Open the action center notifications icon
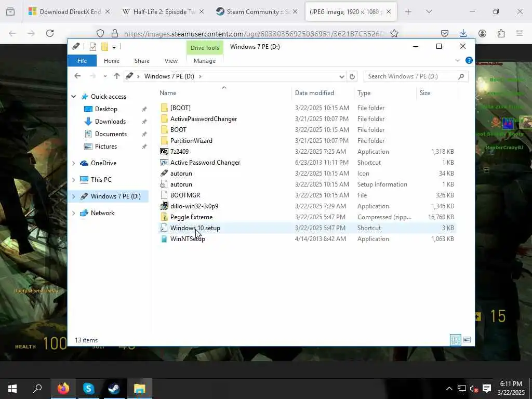The height and width of the screenshot is (399, 532). [x=487, y=389]
